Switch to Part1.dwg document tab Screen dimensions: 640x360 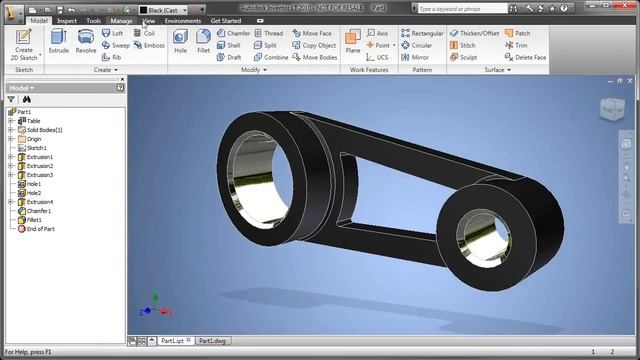[212, 341]
